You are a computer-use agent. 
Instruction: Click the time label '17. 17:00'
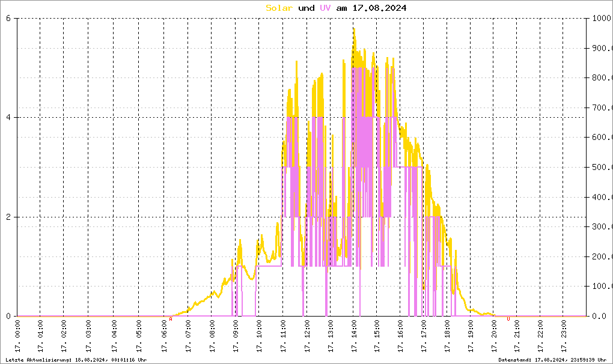[x=424, y=336]
